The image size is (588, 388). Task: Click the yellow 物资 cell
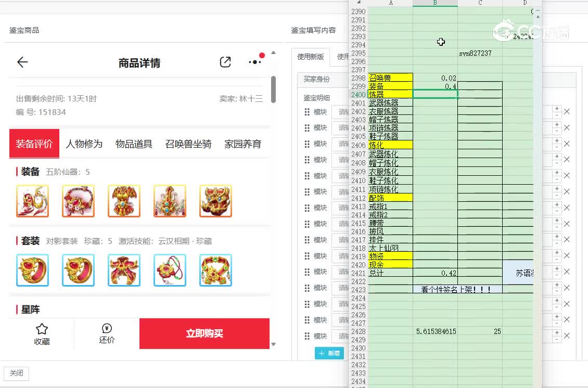click(390, 256)
